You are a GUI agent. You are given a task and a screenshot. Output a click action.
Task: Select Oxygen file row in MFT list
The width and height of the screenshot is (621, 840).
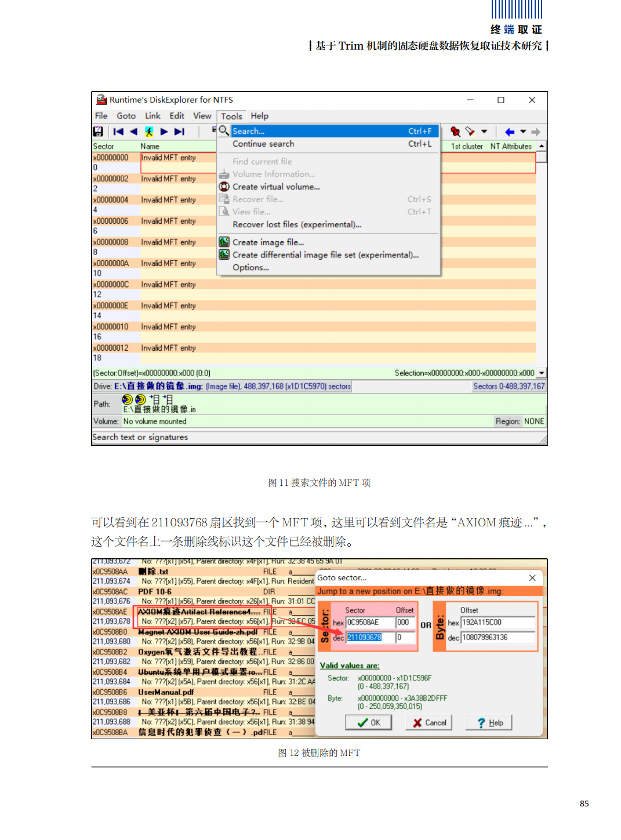[x=204, y=657]
